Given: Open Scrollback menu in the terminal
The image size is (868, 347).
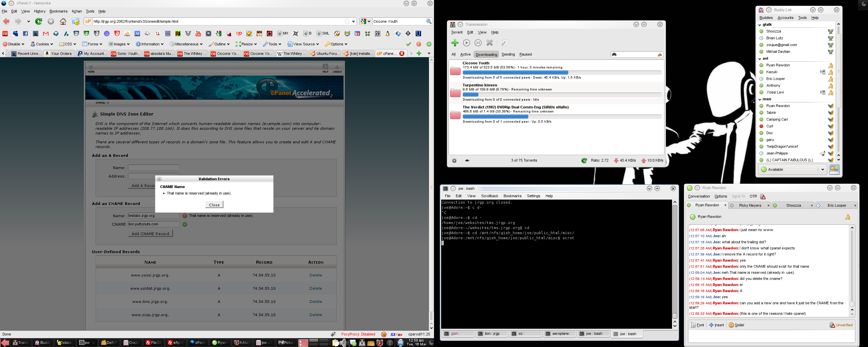Looking at the screenshot, I should pos(489,196).
